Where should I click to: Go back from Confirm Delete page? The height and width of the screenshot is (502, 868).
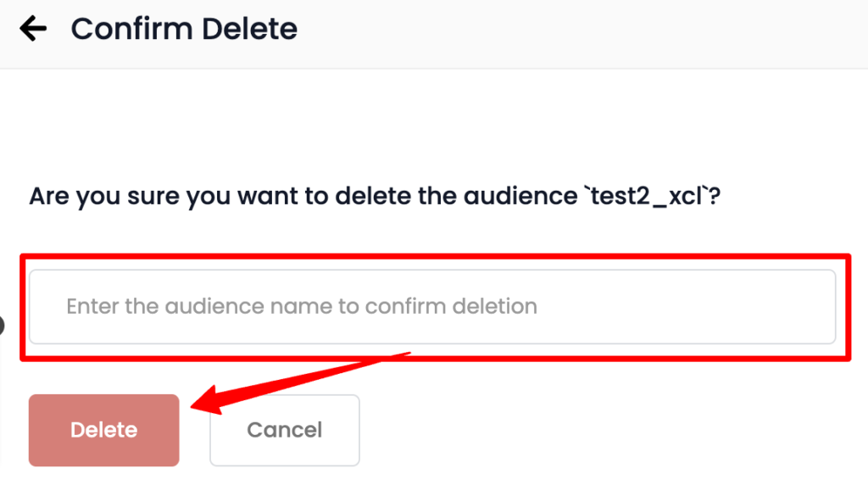tap(33, 29)
